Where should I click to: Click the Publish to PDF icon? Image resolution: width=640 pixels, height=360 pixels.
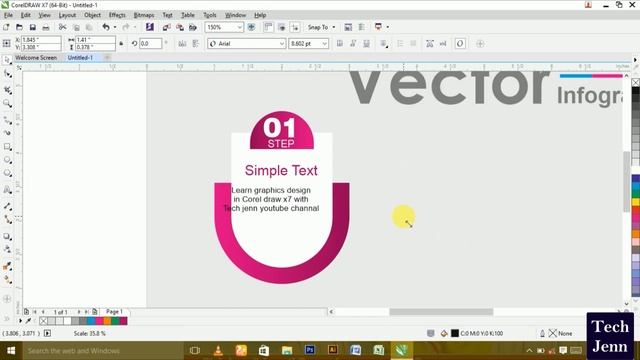pos(193,27)
